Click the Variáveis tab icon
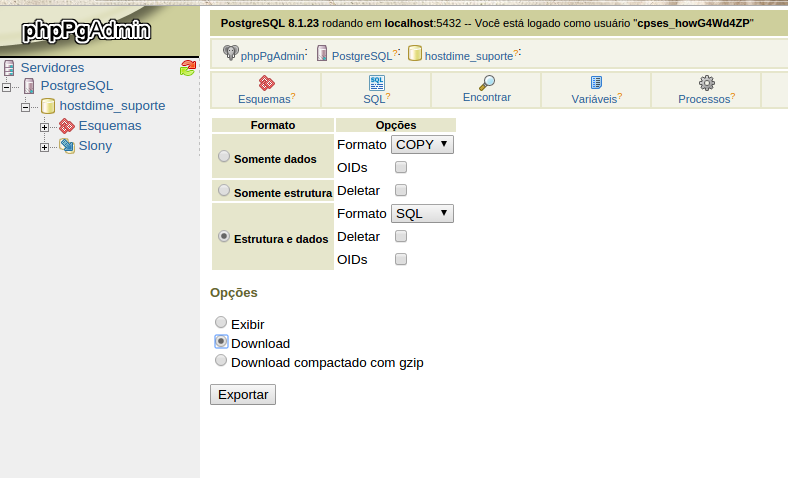The width and height of the screenshot is (788, 478). point(597,83)
